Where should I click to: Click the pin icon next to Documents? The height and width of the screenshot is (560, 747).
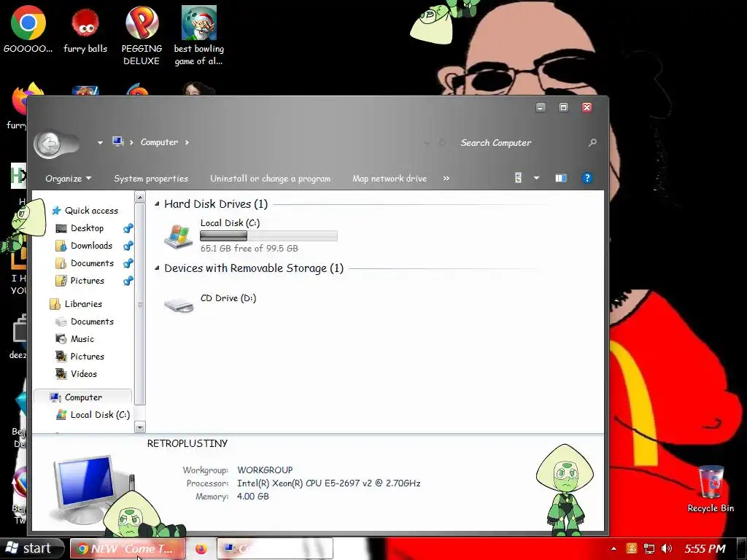click(128, 263)
